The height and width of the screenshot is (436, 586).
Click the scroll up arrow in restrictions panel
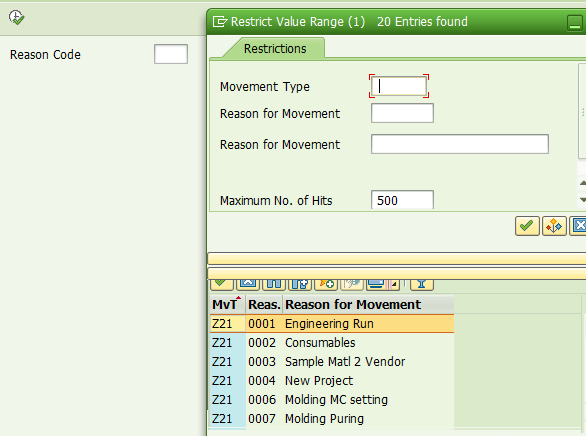pos(582,183)
